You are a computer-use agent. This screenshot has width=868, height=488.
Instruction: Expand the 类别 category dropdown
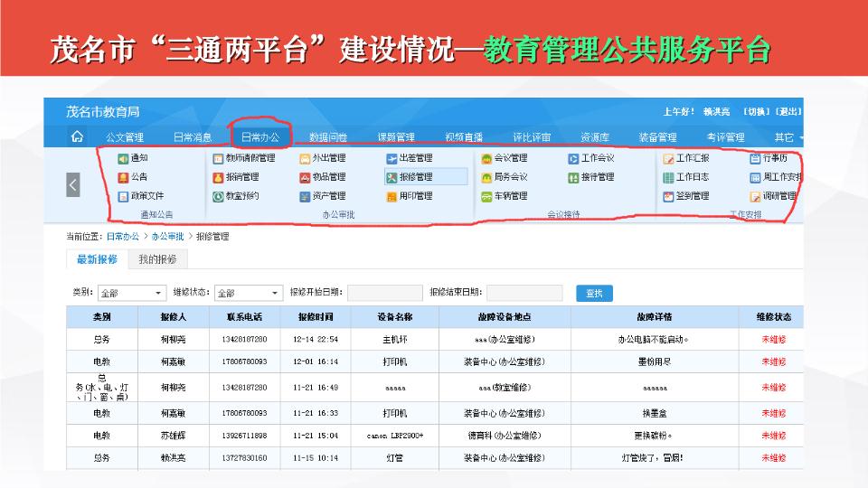point(132,294)
